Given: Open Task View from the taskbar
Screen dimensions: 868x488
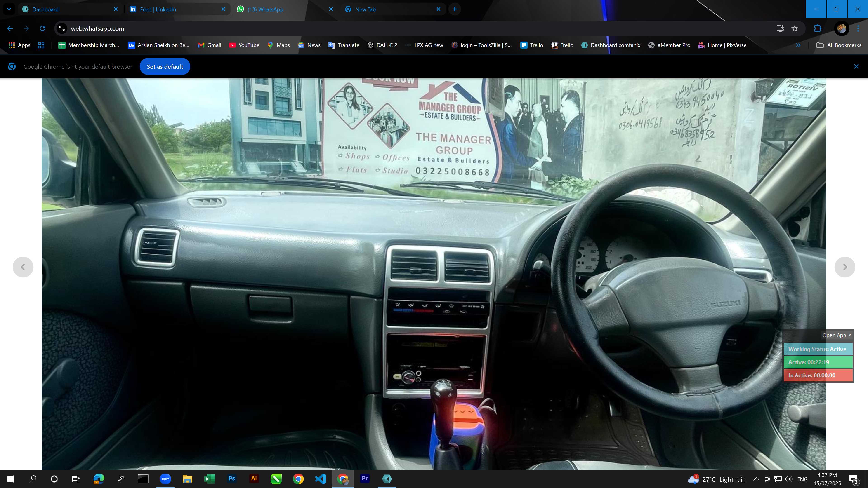Looking at the screenshot, I should (x=76, y=479).
